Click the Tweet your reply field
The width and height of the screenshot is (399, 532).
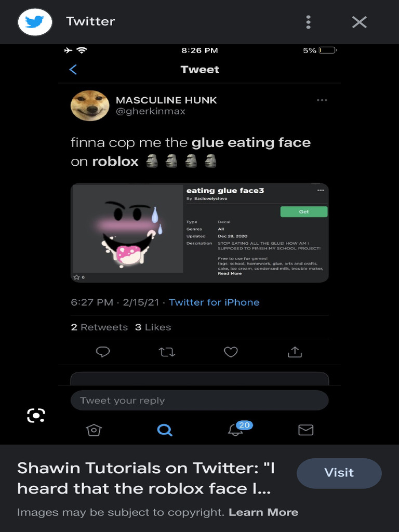199,401
